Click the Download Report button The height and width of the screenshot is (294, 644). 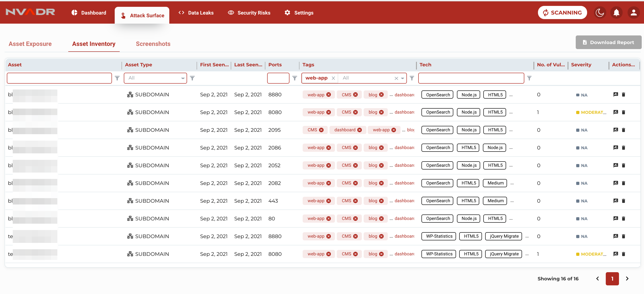608,42
